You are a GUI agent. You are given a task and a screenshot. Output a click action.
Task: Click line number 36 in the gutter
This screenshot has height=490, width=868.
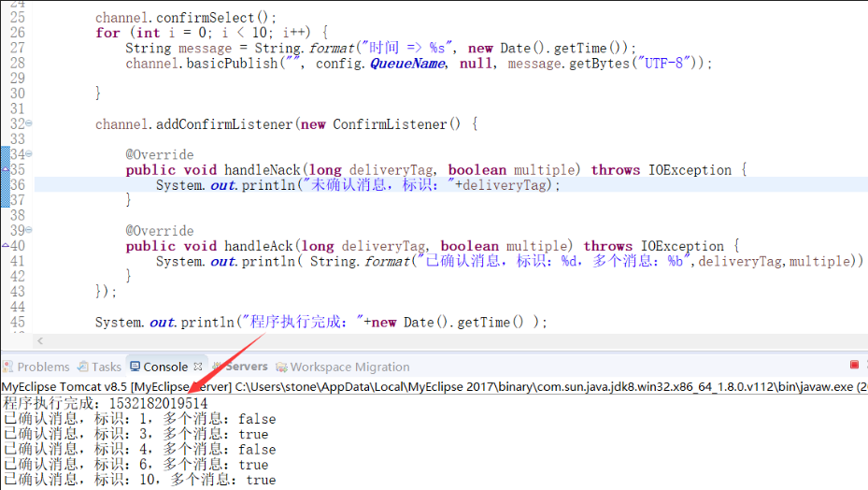tap(18, 184)
